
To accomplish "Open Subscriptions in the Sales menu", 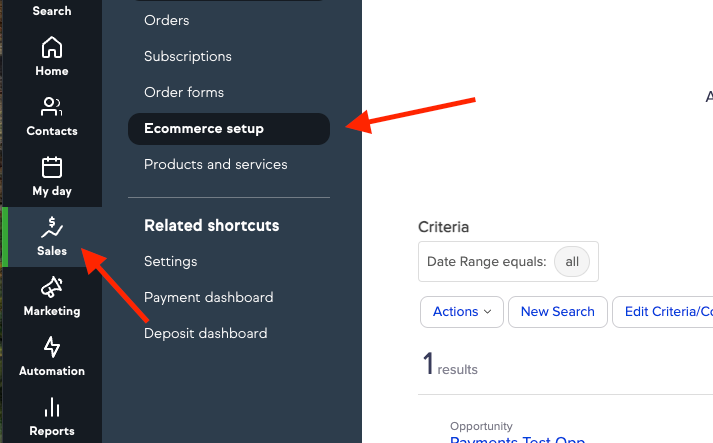I will [x=188, y=56].
